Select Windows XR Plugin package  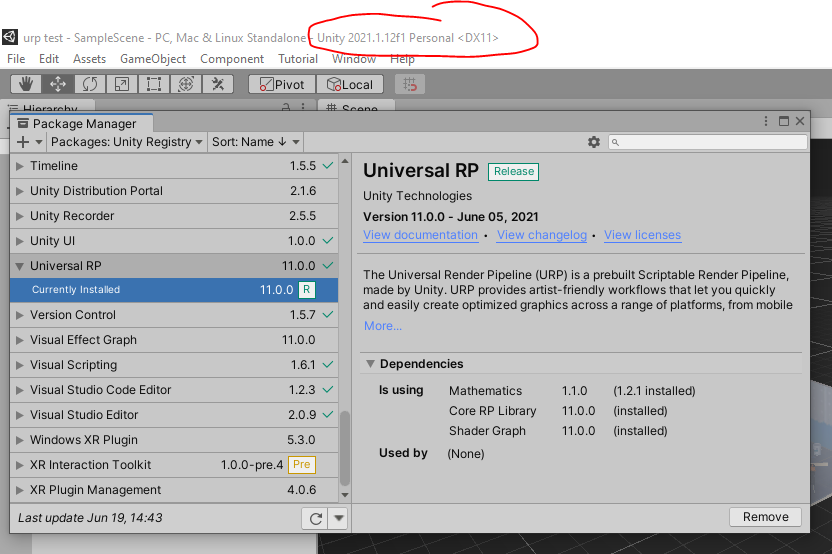[174, 440]
